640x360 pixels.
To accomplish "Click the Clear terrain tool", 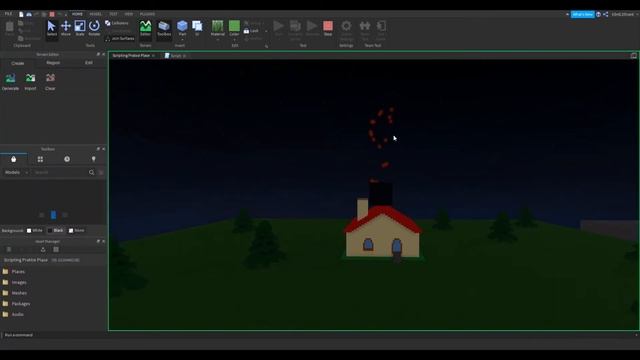I will point(50,81).
